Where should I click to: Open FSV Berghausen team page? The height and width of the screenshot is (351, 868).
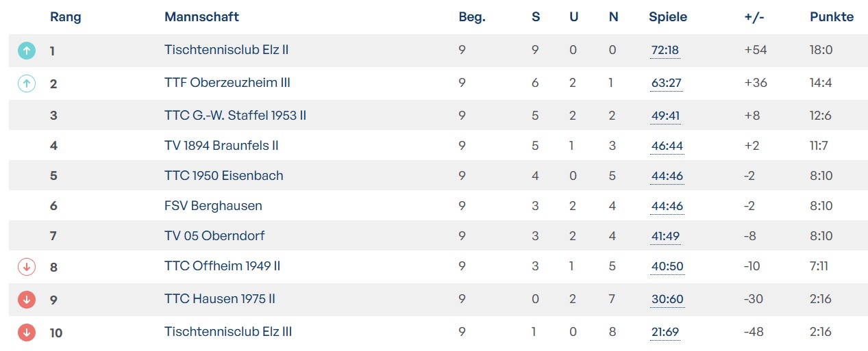click(213, 206)
